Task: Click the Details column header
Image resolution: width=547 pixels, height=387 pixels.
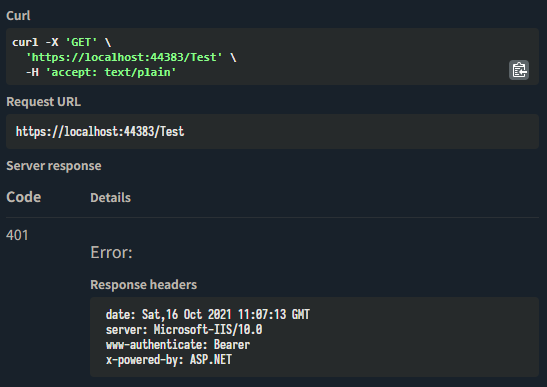Action: 111,198
